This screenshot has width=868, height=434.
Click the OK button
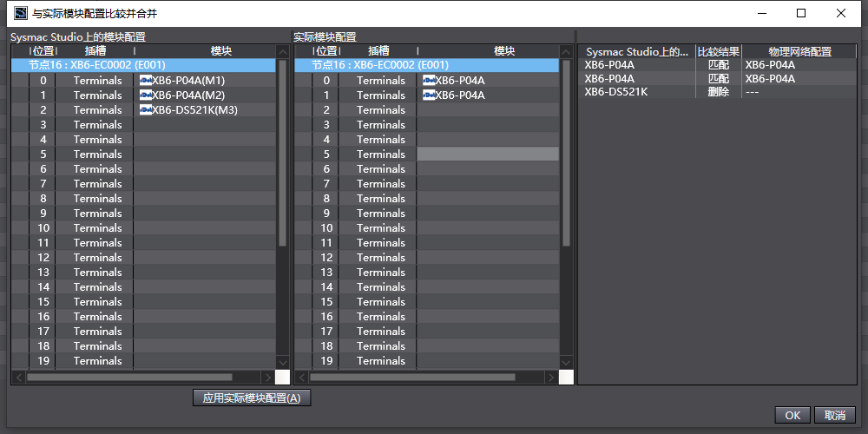[x=792, y=416]
